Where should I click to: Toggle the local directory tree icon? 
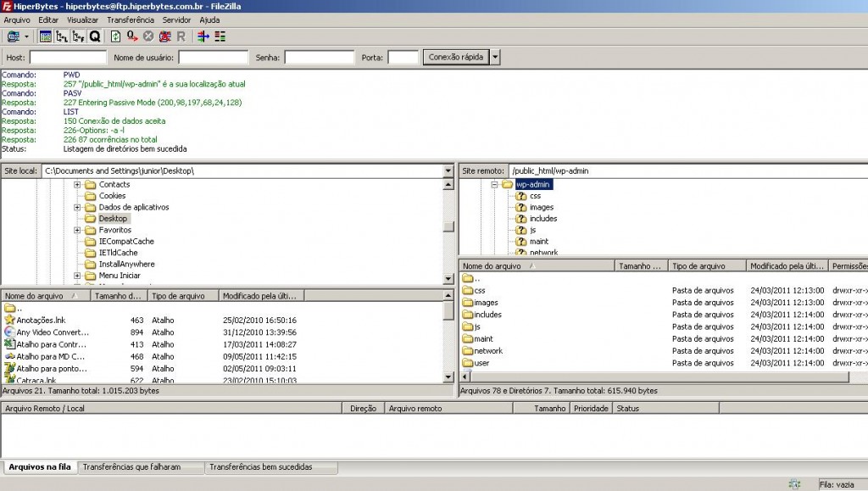tap(62, 36)
